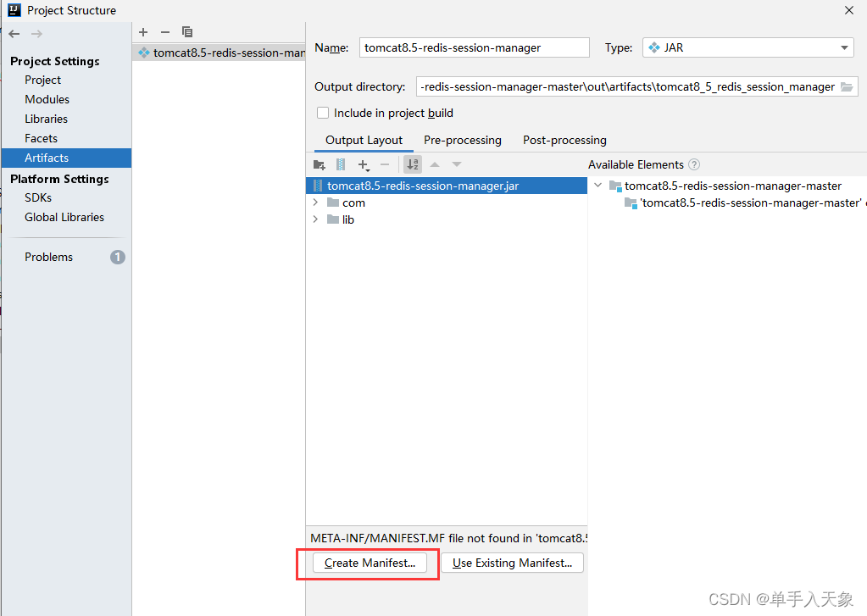This screenshot has height=616, width=867.
Task: Open the add copy of dropdown
Action: tap(364, 164)
